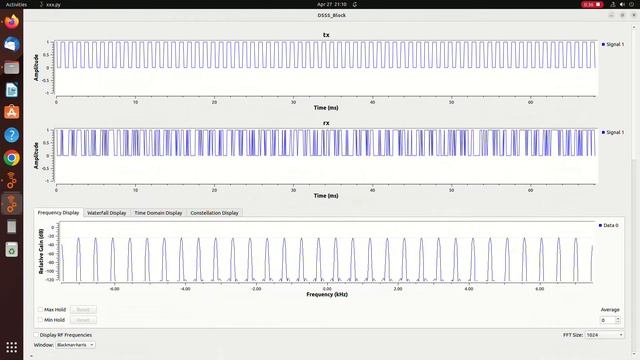Click the Frequency (kHz) axis label
This screenshot has height=360, width=640.
(327, 294)
